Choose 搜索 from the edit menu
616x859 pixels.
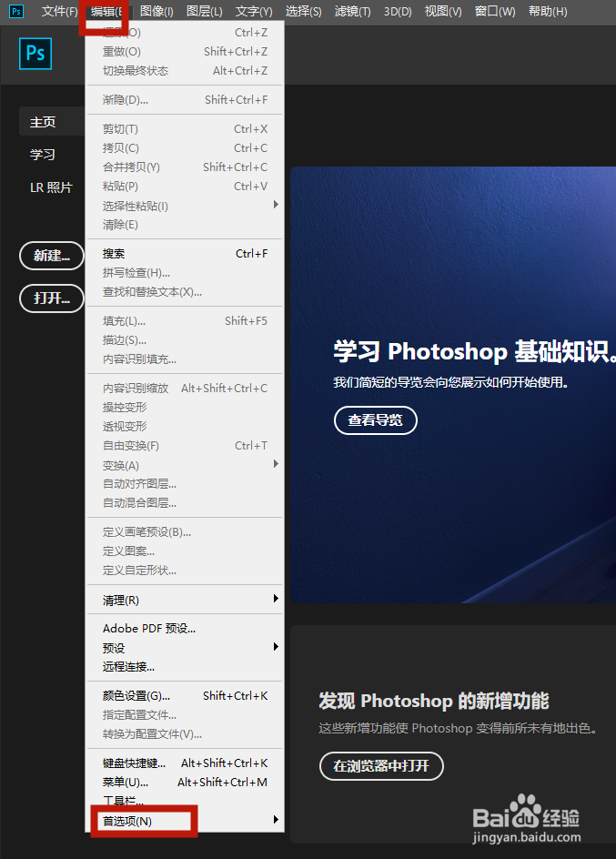[x=185, y=254]
